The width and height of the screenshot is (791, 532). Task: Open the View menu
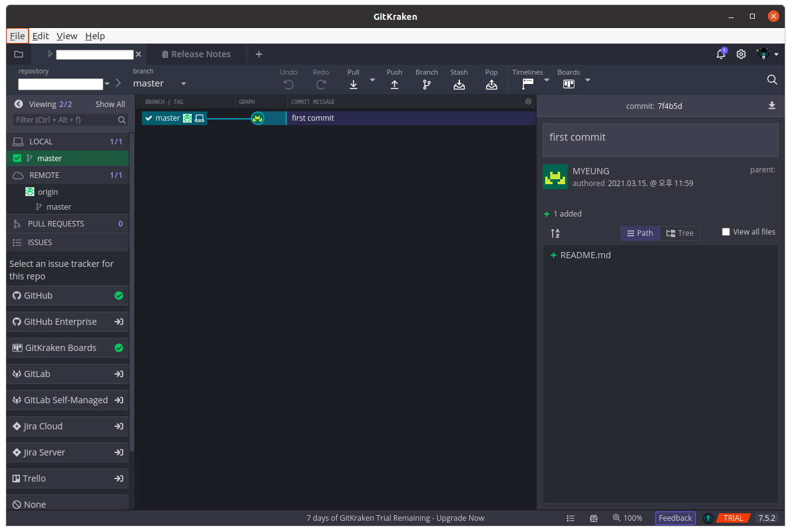67,36
